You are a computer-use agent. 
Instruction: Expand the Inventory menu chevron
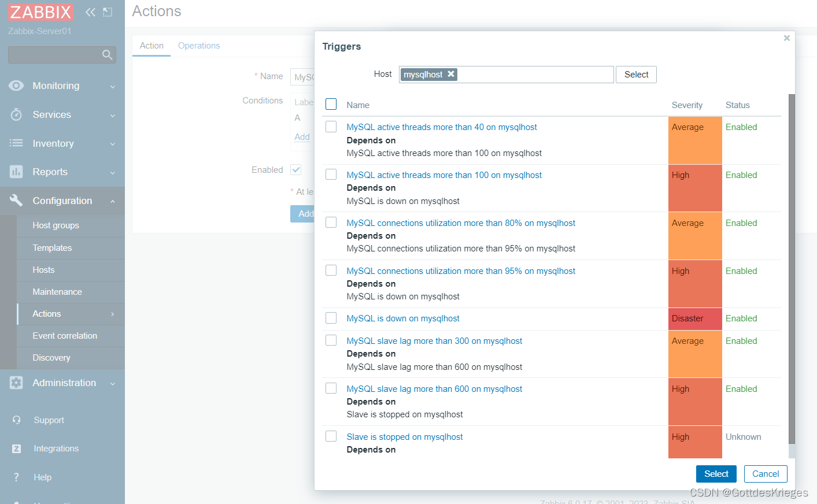point(113,144)
